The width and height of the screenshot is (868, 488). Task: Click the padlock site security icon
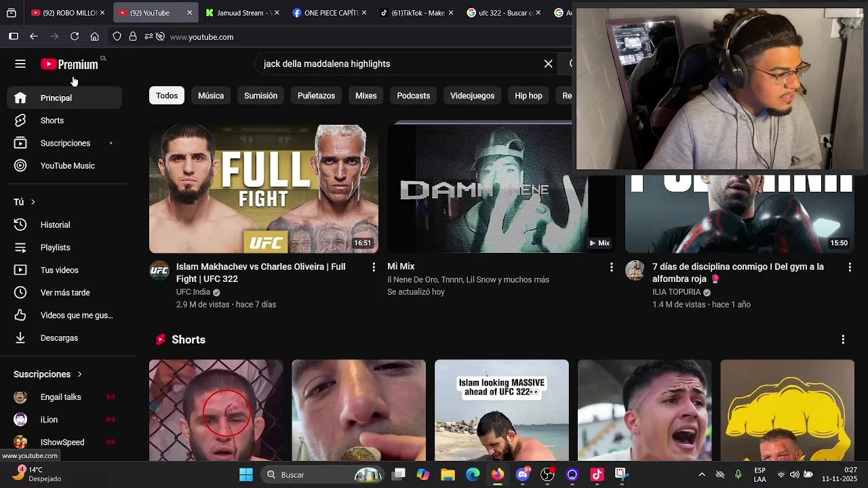[133, 37]
